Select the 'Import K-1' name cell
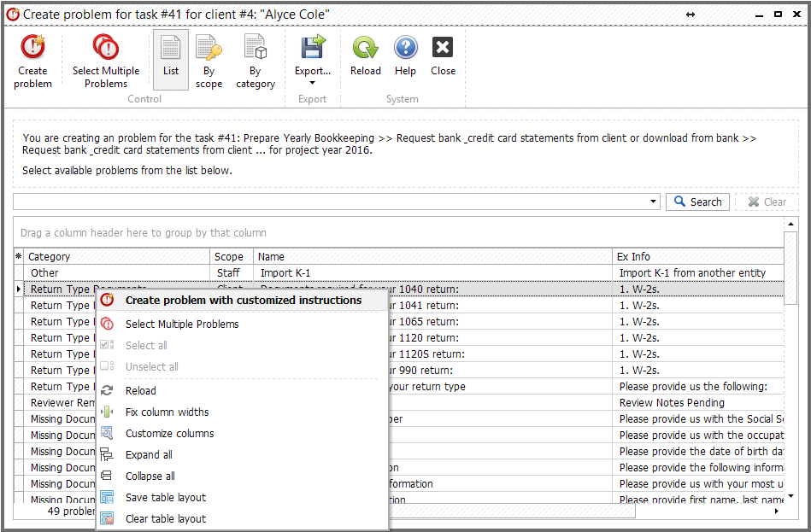This screenshot has width=811, height=532. point(433,273)
